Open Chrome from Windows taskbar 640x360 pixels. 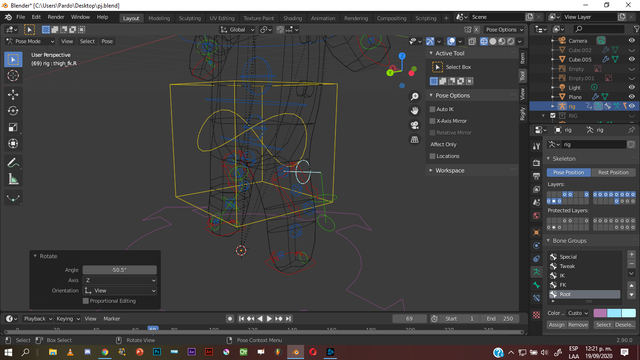pos(105,352)
